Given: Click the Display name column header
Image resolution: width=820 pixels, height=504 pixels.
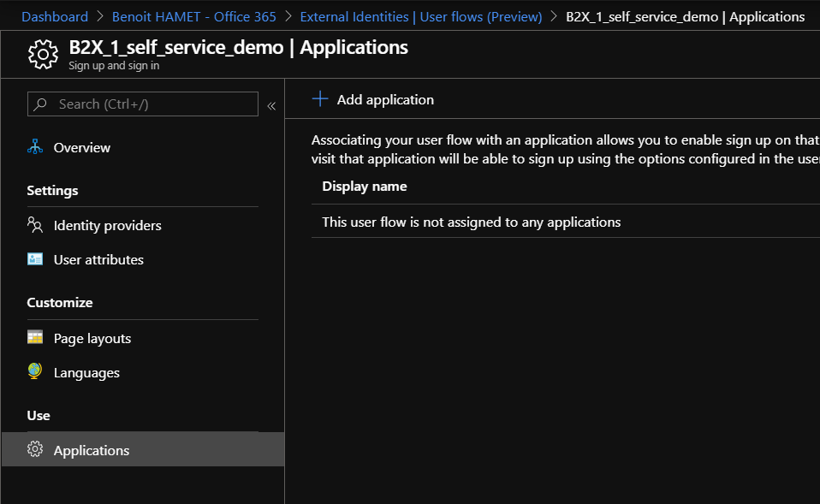Looking at the screenshot, I should pos(365,187).
